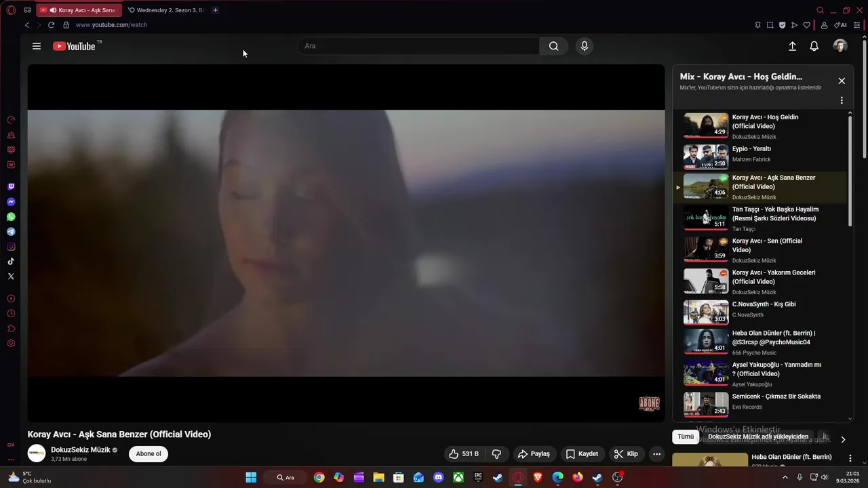Open the YouTube hamburger guide menu

pyautogui.click(x=37, y=46)
